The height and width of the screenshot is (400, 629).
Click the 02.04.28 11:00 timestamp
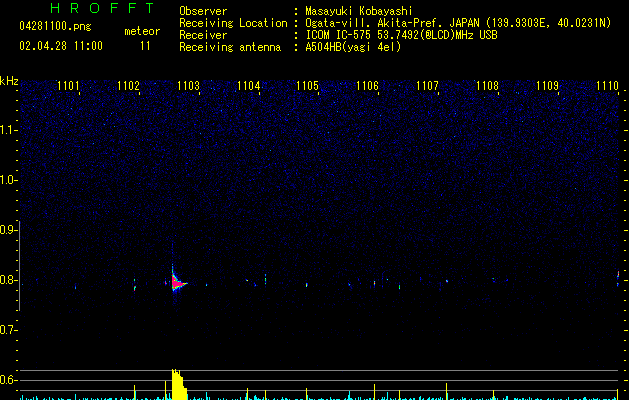pos(61,46)
